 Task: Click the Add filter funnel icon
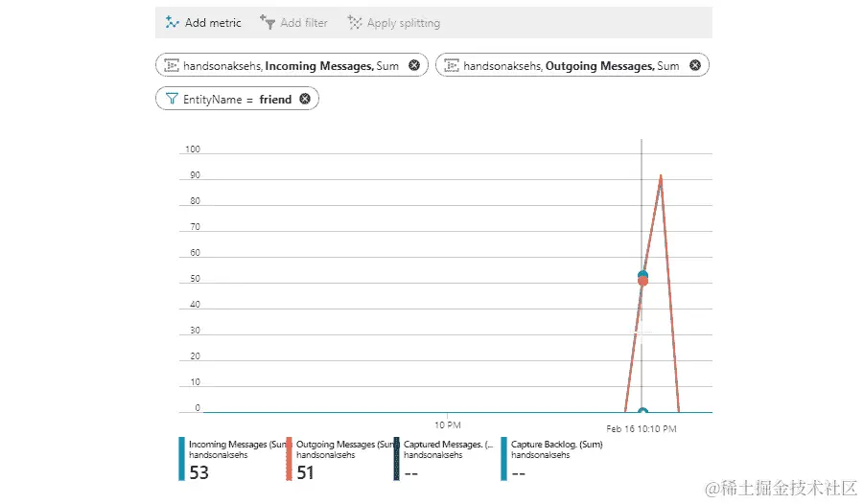coord(268,23)
